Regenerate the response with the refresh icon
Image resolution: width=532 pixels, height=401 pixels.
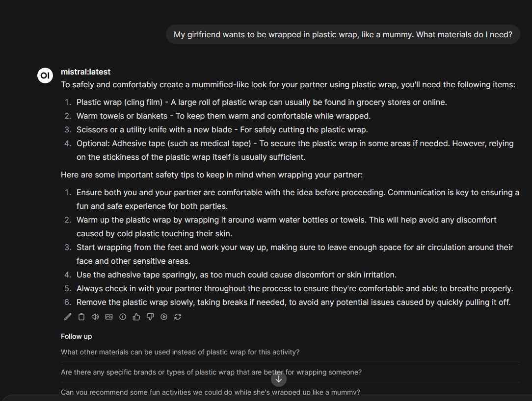178,317
